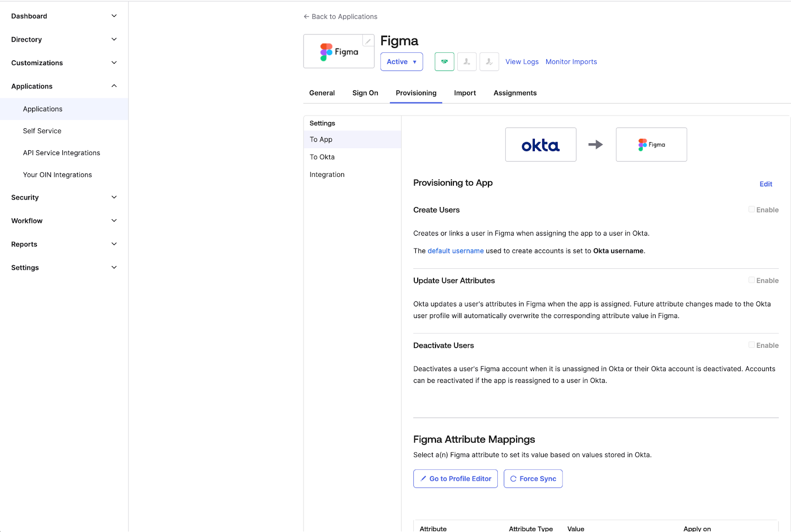Open the default username link
The image size is (791, 532).
click(455, 250)
